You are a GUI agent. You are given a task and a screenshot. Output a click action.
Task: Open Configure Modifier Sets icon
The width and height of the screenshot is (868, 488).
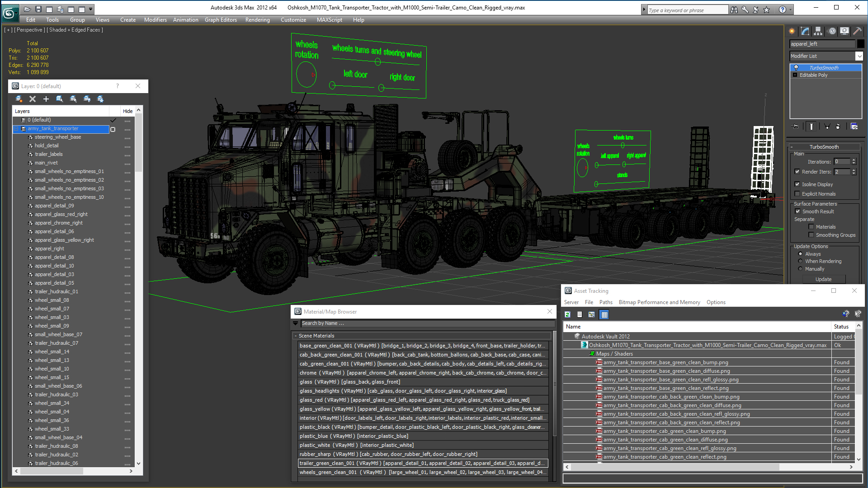point(854,127)
